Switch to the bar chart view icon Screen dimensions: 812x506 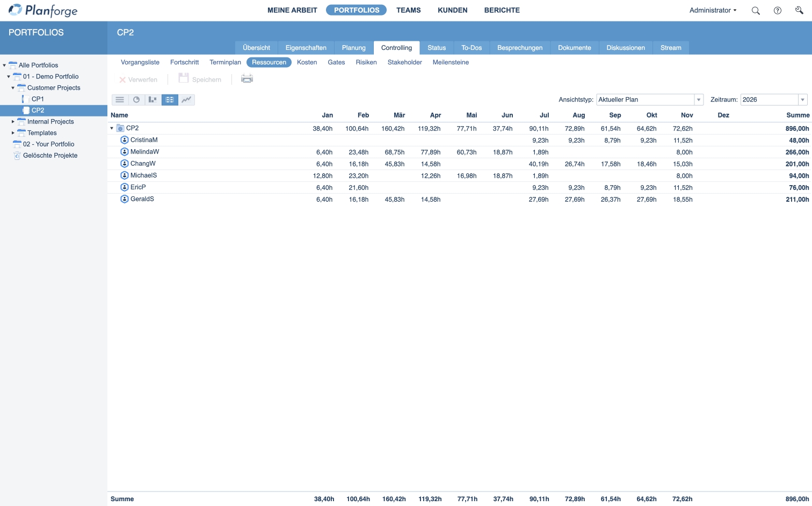[x=153, y=99]
